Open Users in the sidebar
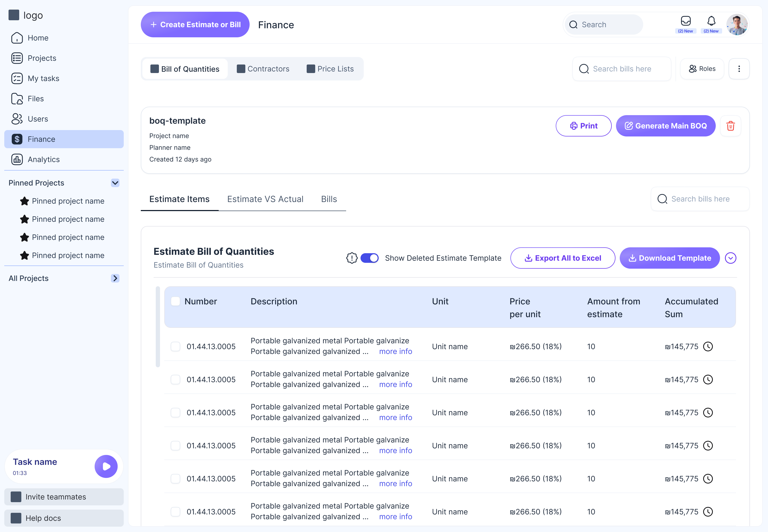 [64, 119]
